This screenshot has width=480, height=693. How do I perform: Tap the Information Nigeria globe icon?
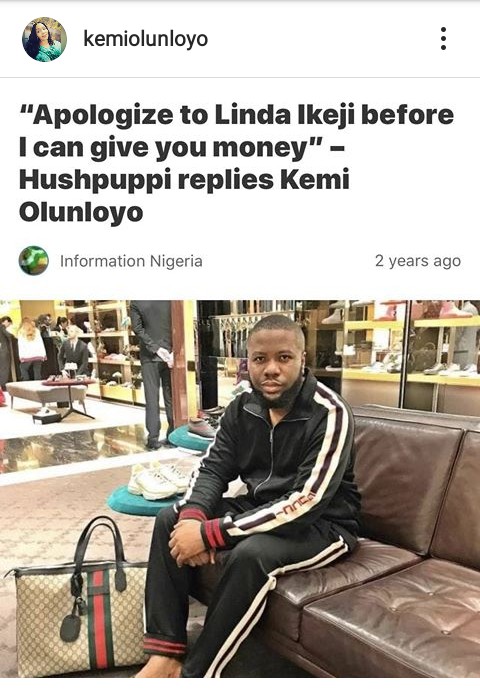34,261
